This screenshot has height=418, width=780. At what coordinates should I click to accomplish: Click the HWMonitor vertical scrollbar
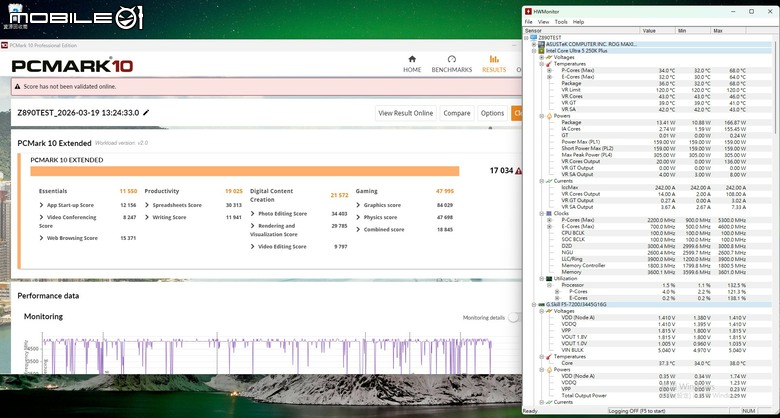[x=776, y=219]
